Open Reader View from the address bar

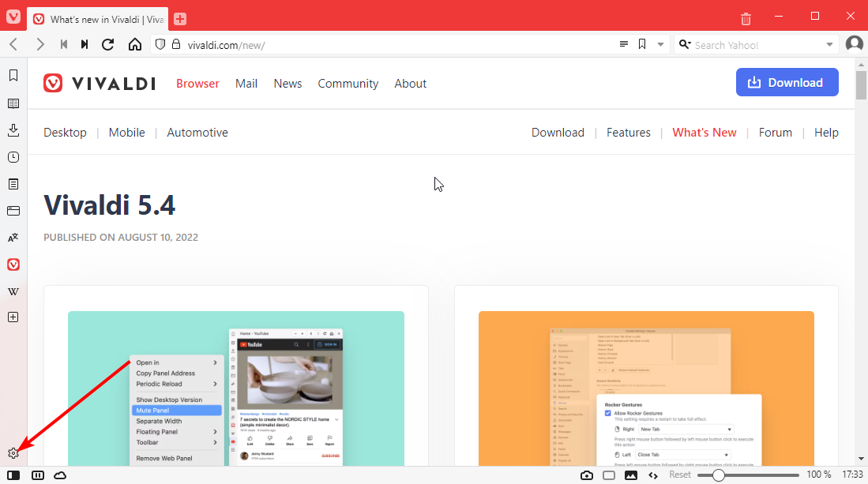coord(624,44)
